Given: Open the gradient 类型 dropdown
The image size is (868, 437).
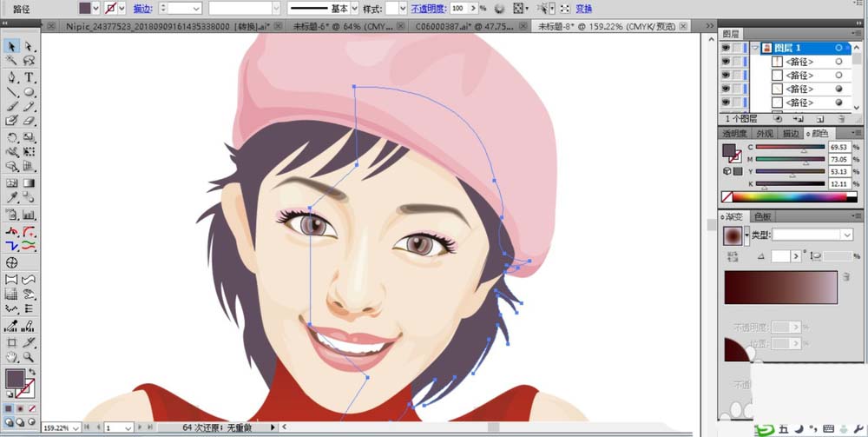Looking at the screenshot, I should 812,235.
